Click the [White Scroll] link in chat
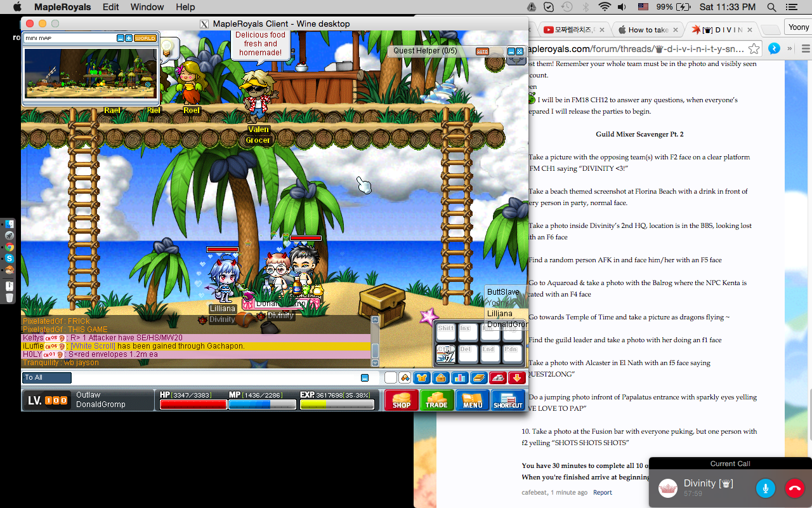 click(93, 346)
